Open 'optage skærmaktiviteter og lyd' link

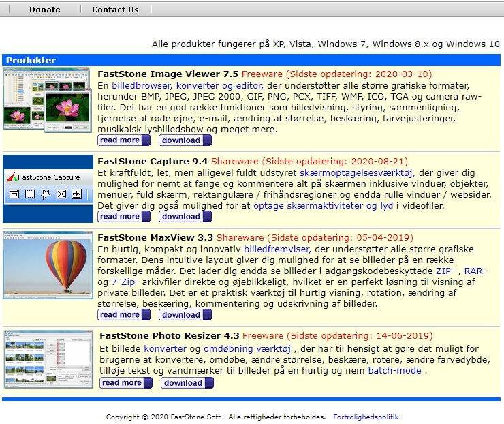coord(323,206)
